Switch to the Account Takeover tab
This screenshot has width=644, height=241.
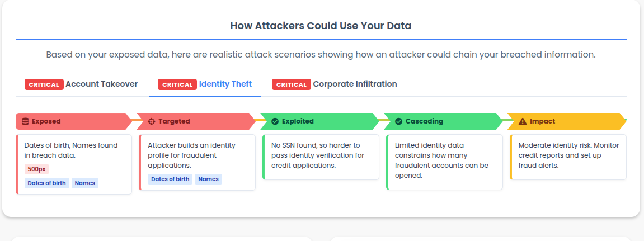(101, 84)
